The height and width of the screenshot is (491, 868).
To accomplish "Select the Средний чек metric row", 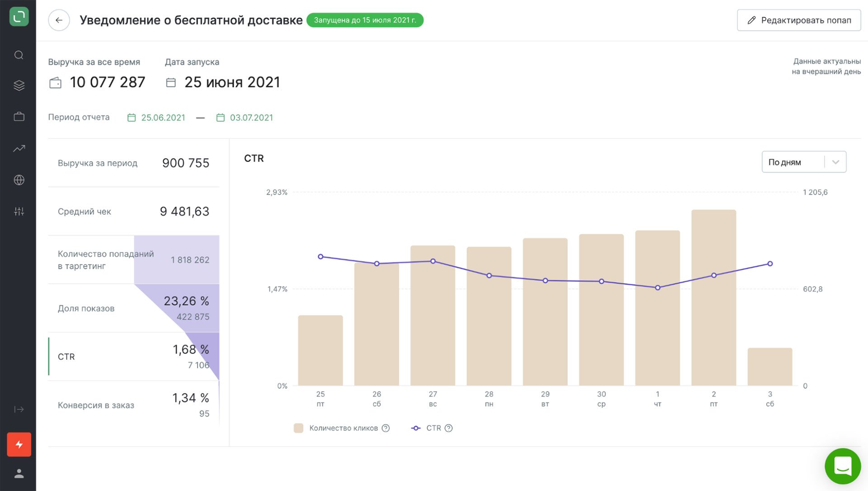I will (x=134, y=211).
